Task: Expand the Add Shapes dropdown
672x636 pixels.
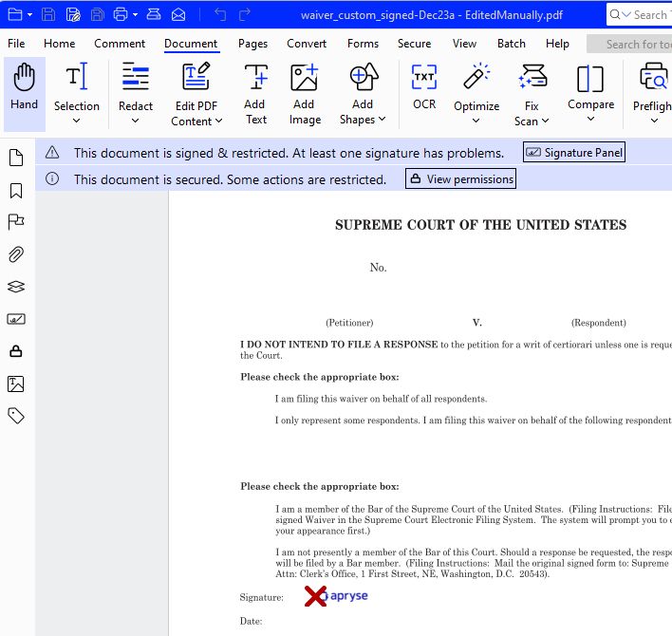Action: (x=382, y=119)
